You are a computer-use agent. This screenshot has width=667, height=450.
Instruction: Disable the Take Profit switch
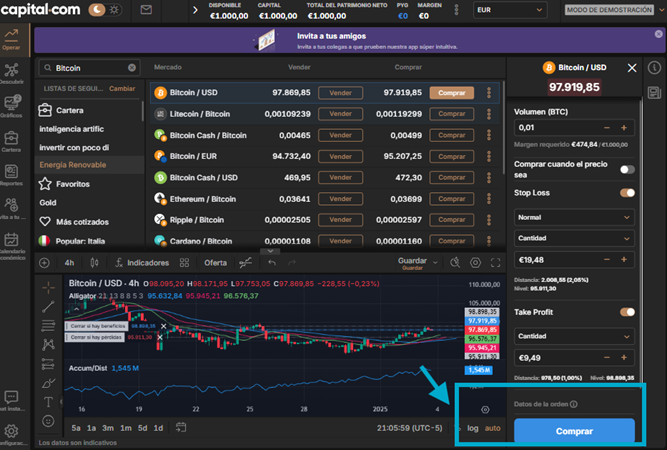(x=627, y=312)
